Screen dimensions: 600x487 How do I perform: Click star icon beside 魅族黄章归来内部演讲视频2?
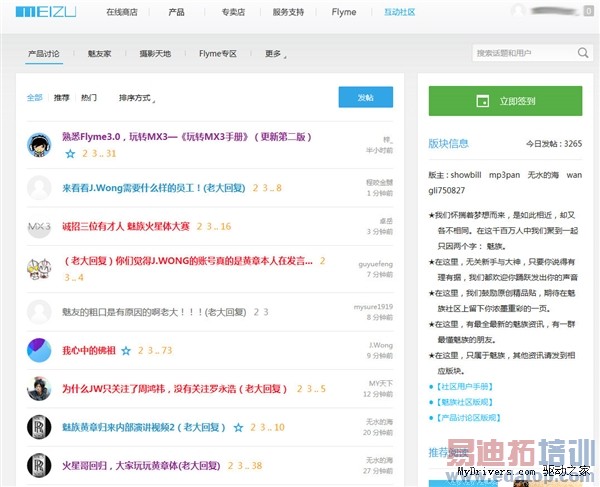(238, 428)
